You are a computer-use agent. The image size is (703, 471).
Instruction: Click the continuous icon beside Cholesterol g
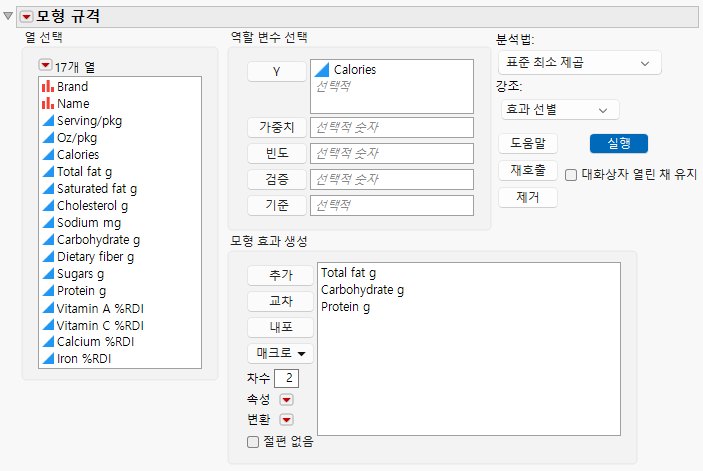pos(48,206)
